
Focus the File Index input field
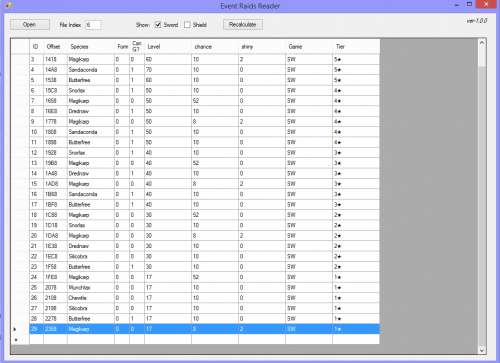(93, 25)
